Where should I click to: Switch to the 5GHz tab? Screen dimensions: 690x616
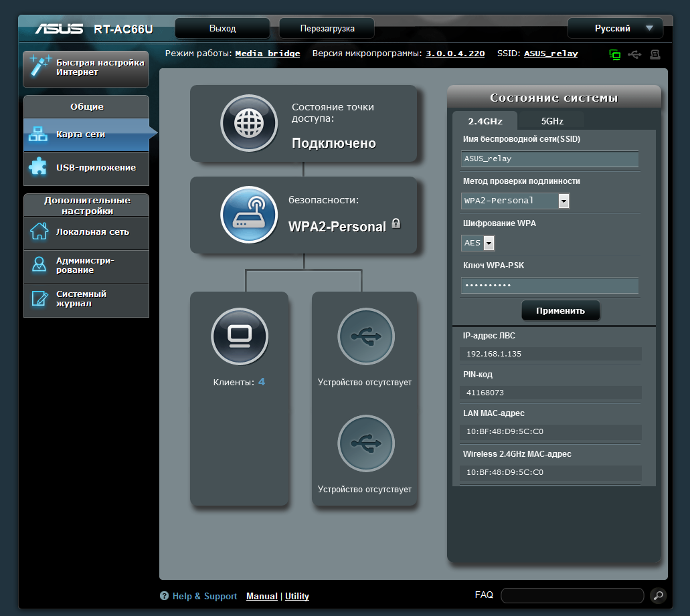click(552, 121)
